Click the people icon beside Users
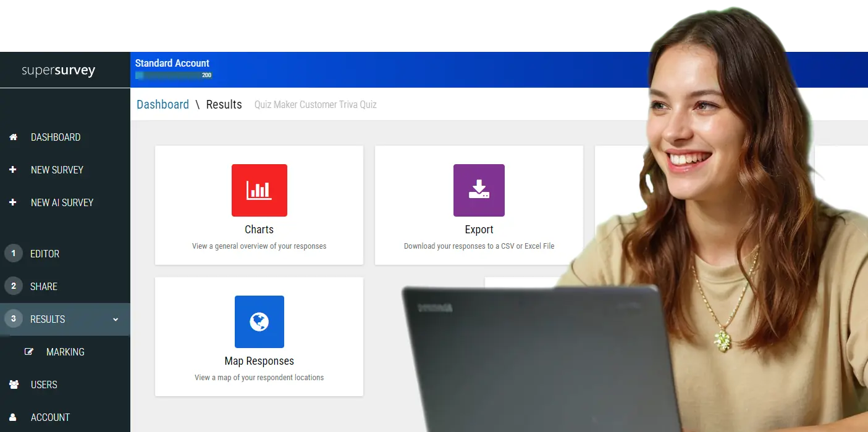This screenshot has width=868, height=432. click(x=14, y=384)
